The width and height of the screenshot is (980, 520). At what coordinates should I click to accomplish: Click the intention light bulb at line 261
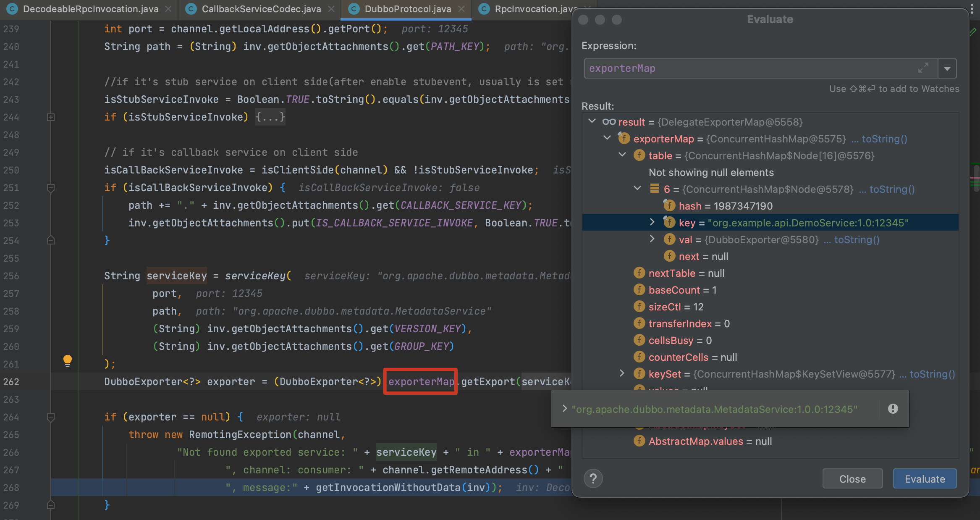67,360
